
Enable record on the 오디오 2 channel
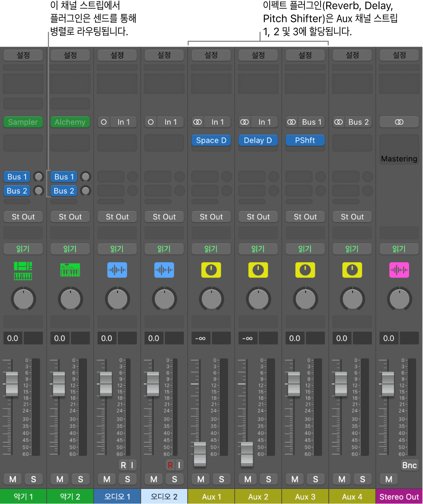[170, 465]
